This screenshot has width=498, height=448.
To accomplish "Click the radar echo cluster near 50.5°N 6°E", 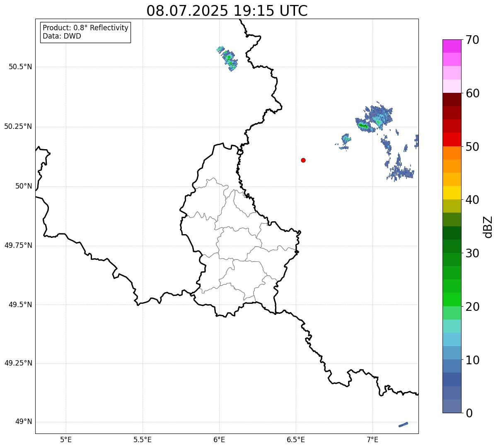I will (x=227, y=58).
